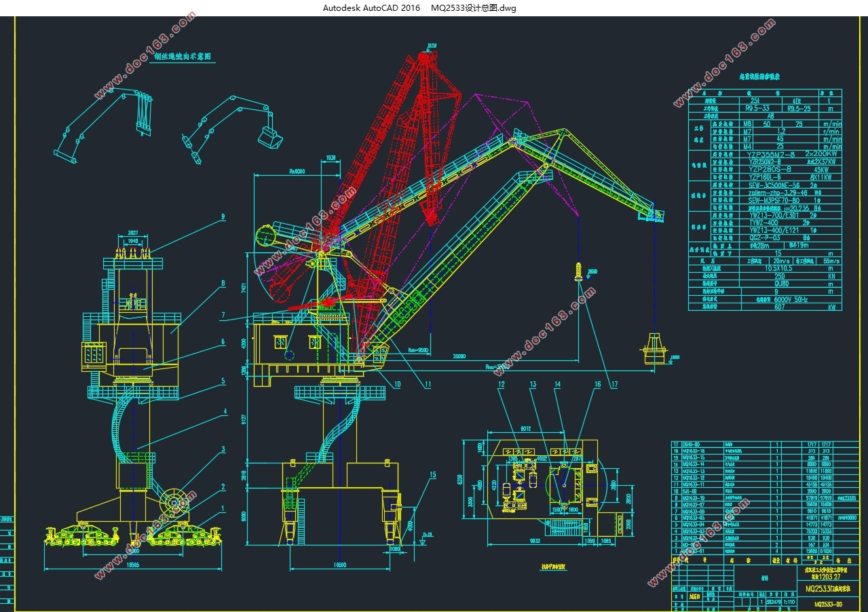Select the 1:110 scale value in title block
Viewport: 868px width, 612px height.
pos(789,602)
